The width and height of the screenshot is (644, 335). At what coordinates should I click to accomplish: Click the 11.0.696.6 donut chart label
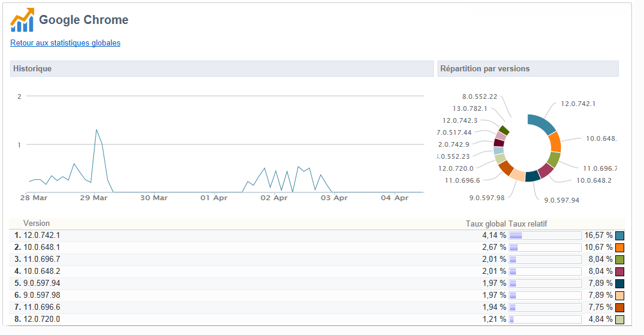point(463,180)
